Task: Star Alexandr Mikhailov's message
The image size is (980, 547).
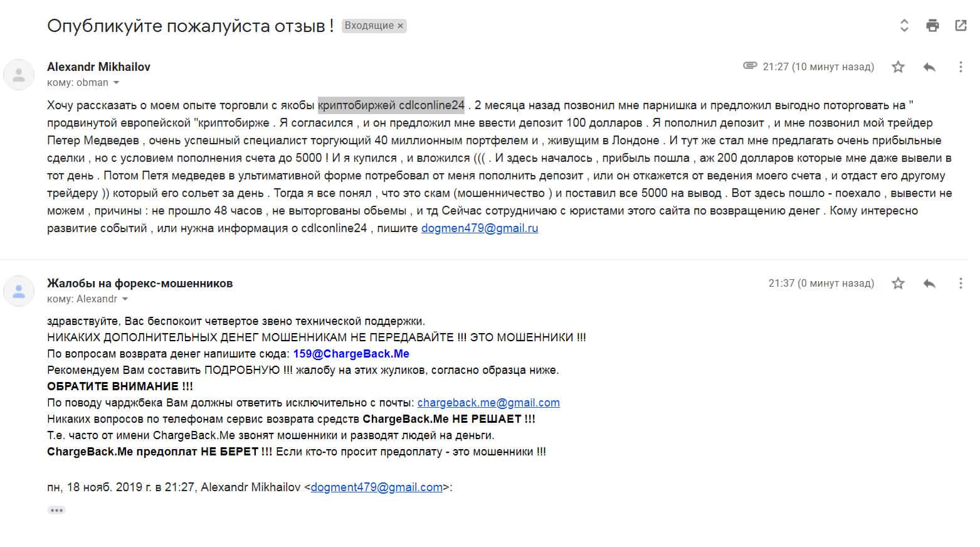Action: pos(898,67)
